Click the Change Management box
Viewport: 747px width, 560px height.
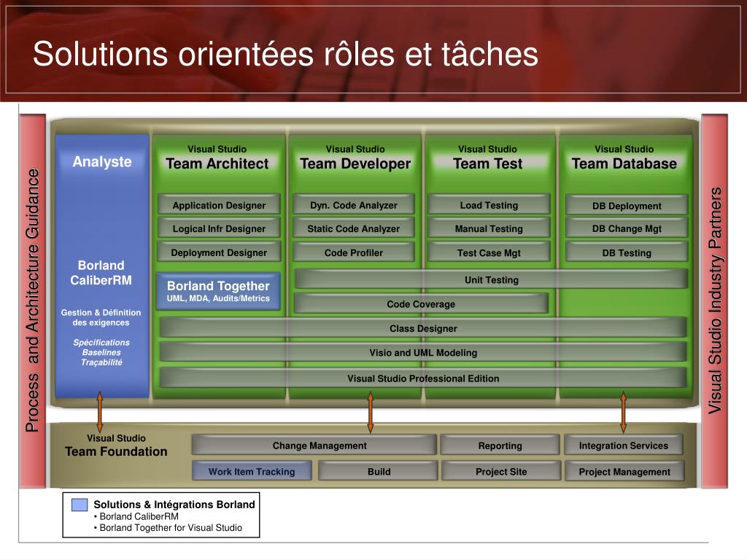[314, 446]
